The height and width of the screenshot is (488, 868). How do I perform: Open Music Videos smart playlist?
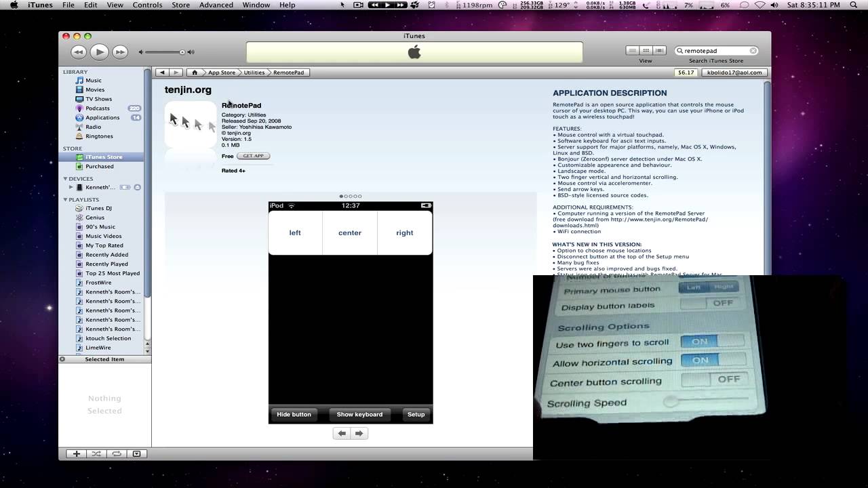tap(103, 236)
